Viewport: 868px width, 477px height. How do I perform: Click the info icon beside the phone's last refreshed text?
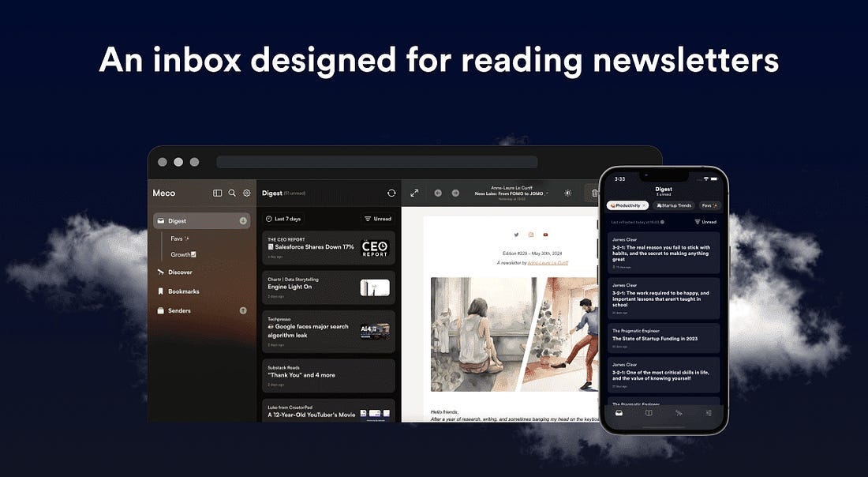[x=663, y=222]
